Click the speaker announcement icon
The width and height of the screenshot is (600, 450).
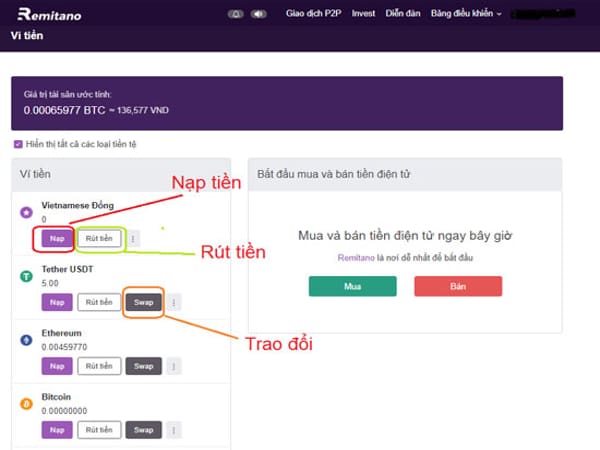[259, 14]
